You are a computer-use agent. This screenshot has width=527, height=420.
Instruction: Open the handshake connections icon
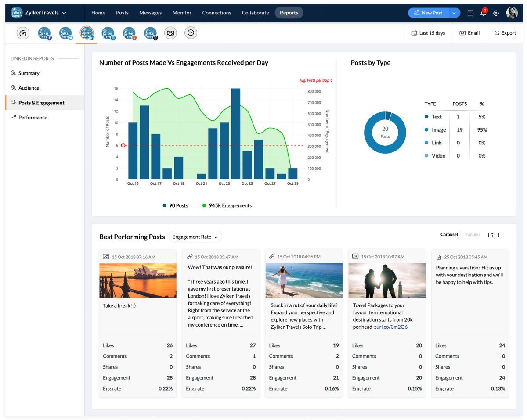tap(170, 32)
